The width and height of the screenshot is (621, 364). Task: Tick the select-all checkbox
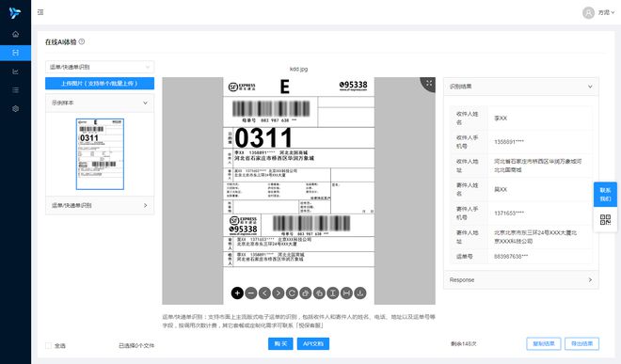[48, 346]
